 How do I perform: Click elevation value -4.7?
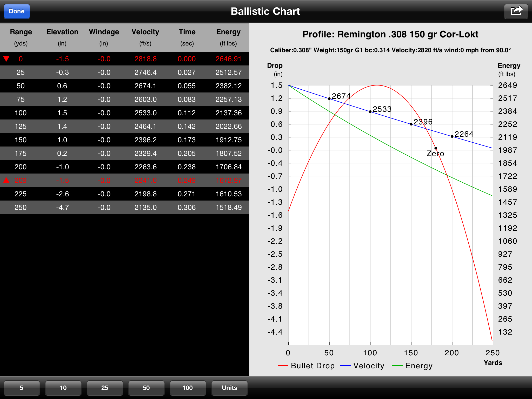pyautogui.click(x=62, y=207)
